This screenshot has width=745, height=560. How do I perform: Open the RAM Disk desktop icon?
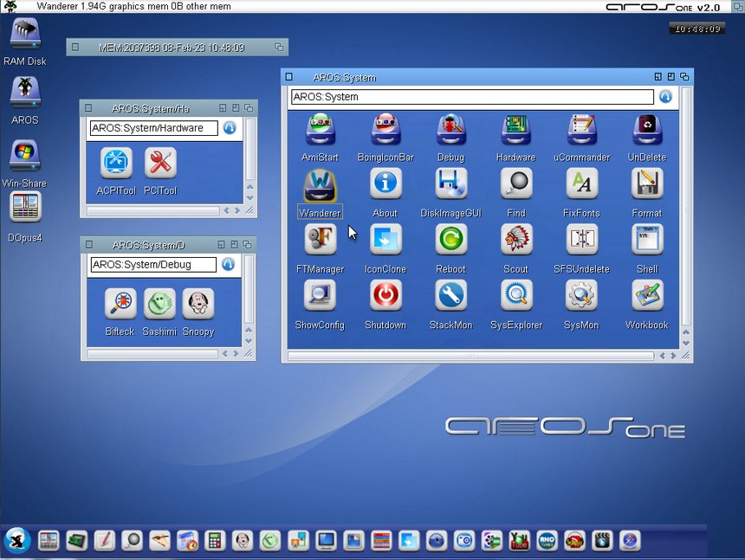(x=25, y=35)
